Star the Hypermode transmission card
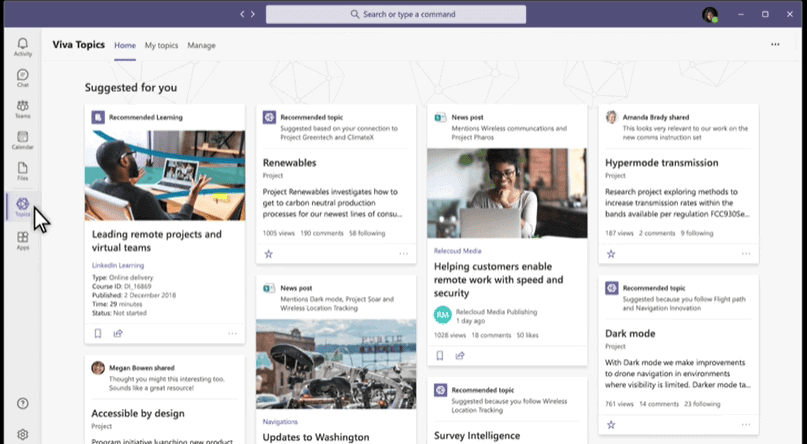Image resolution: width=807 pixels, height=444 pixels. [611, 254]
